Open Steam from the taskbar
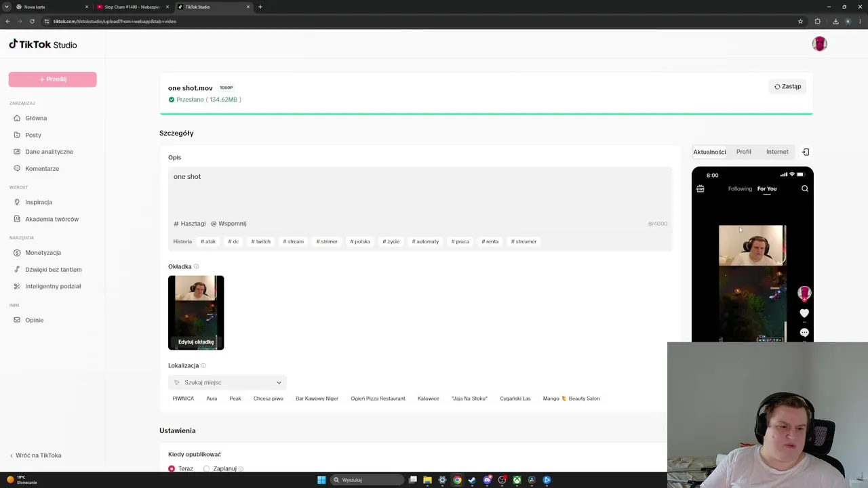Screen dimensions: 868x488 tap(472, 480)
